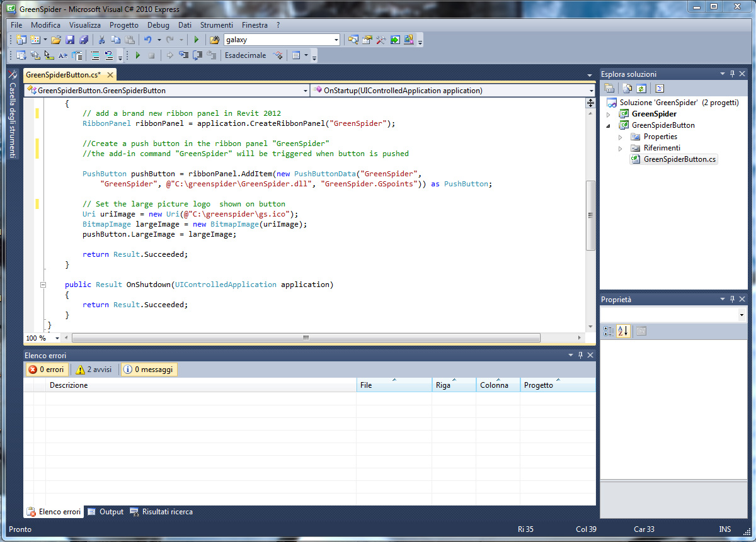Viewport: 756px width, 542px height.
Task: Open the Finestra menu
Action: click(x=255, y=25)
